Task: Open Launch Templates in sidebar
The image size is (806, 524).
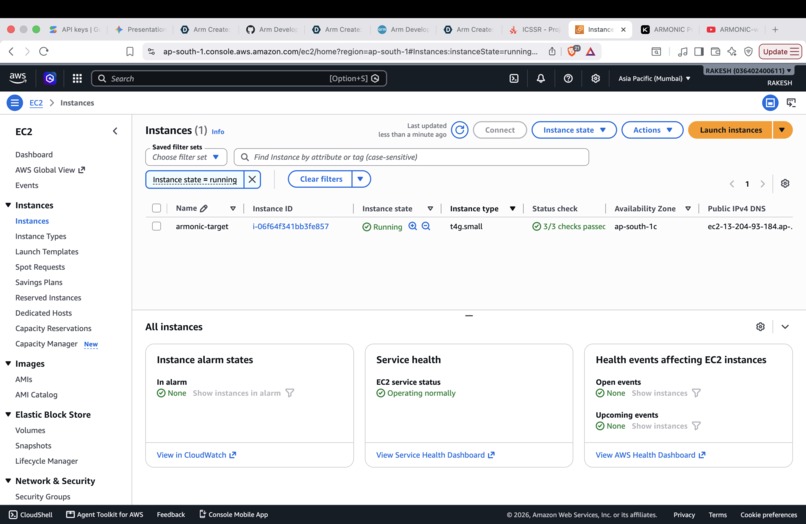Action: click(47, 251)
